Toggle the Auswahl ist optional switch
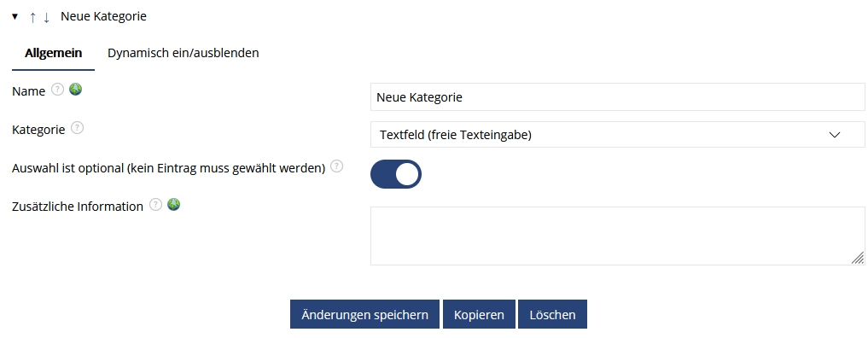Image resolution: width=868 pixels, height=338 pixels. point(396,174)
